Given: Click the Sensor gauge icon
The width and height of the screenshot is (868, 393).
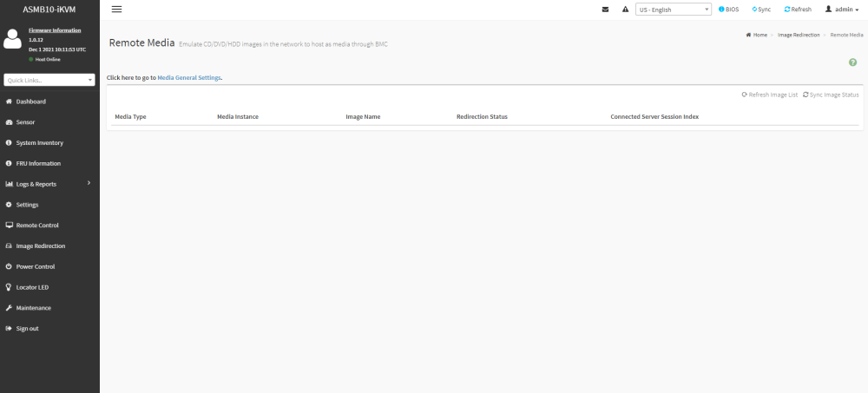Looking at the screenshot, I should pyautogui.click(x=9, y=122).
